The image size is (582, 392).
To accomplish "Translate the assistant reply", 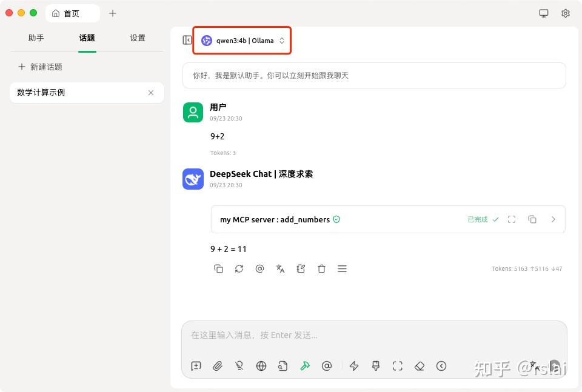I will (280, 268).
